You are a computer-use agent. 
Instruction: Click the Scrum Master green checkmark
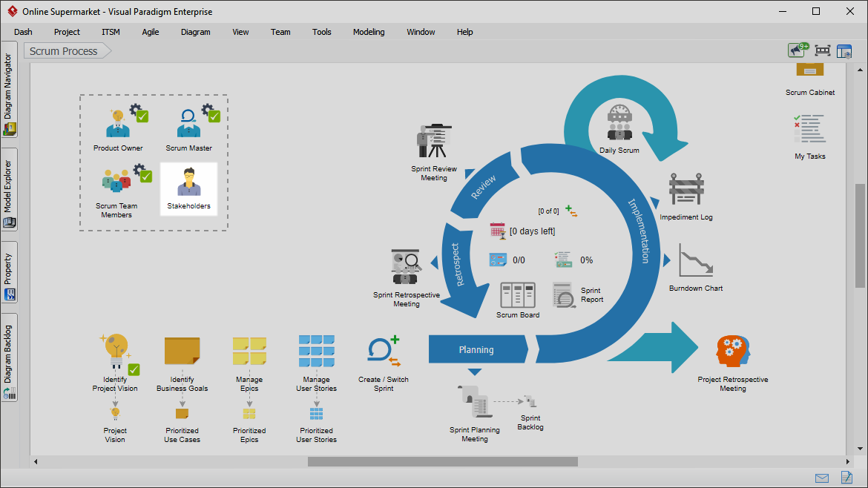coord(214,116)
